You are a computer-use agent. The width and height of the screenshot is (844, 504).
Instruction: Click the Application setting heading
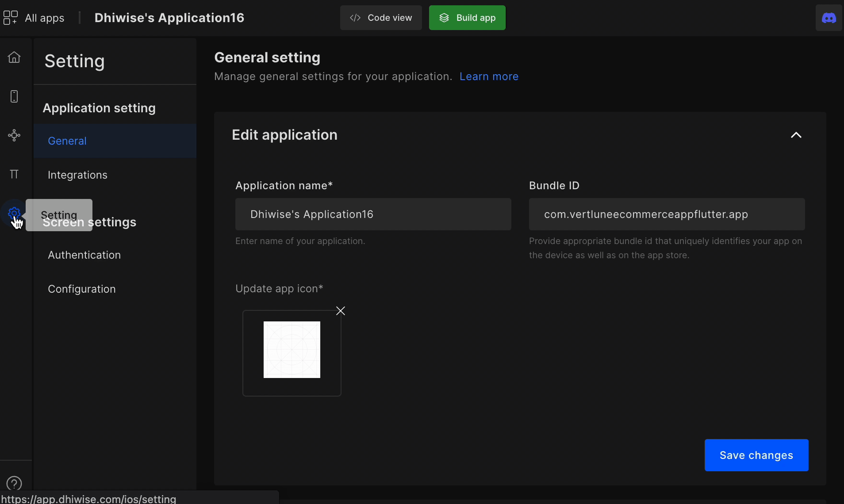point(99,108)
